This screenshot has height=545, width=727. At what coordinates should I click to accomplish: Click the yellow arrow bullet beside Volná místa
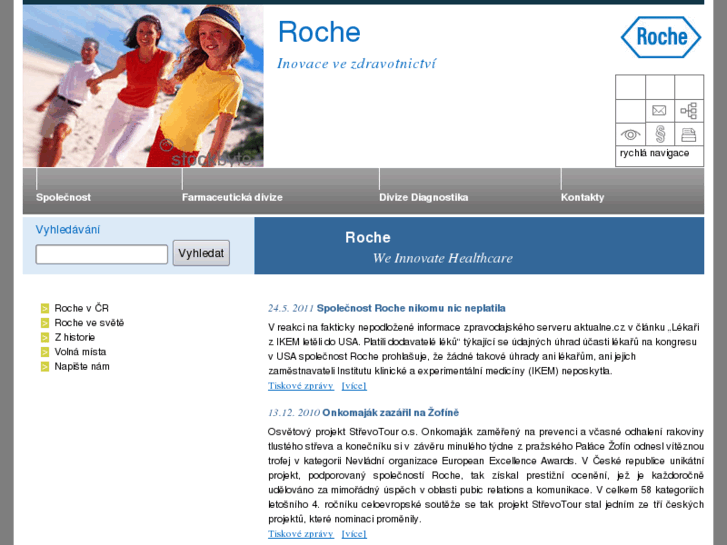45,352
